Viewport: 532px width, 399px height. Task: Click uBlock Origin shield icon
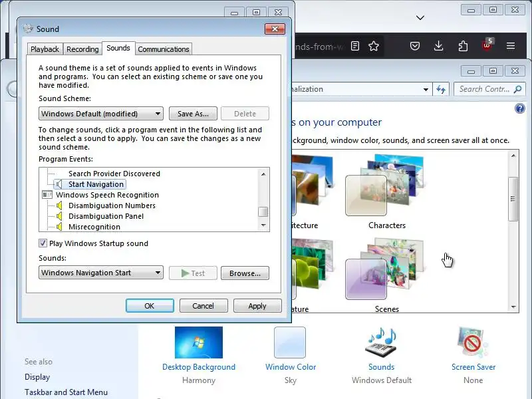487,45
